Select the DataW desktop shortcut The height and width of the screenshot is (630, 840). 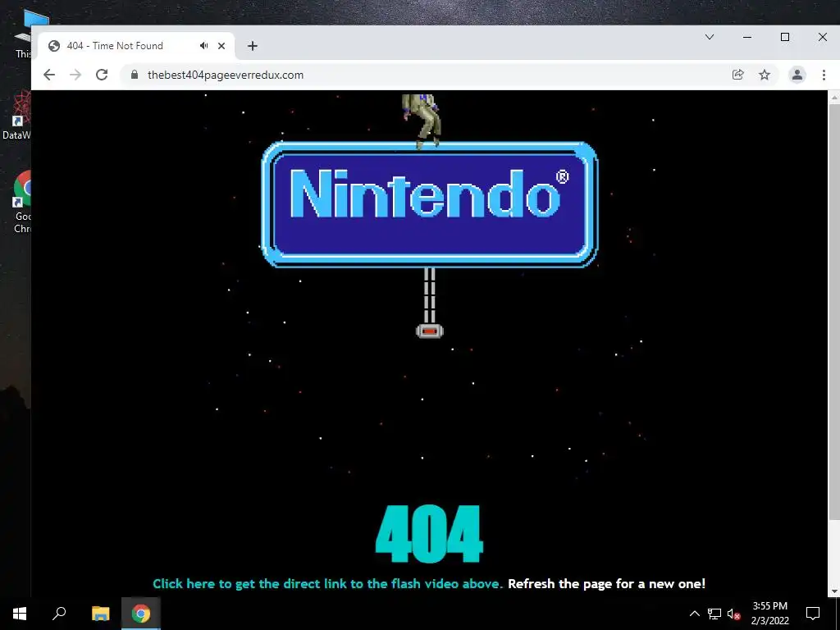tap(16, 115)
